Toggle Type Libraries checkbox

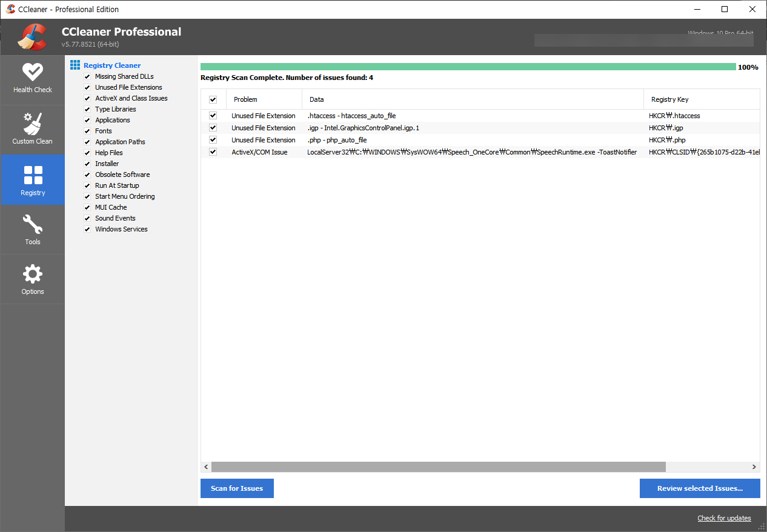[87, 110]
